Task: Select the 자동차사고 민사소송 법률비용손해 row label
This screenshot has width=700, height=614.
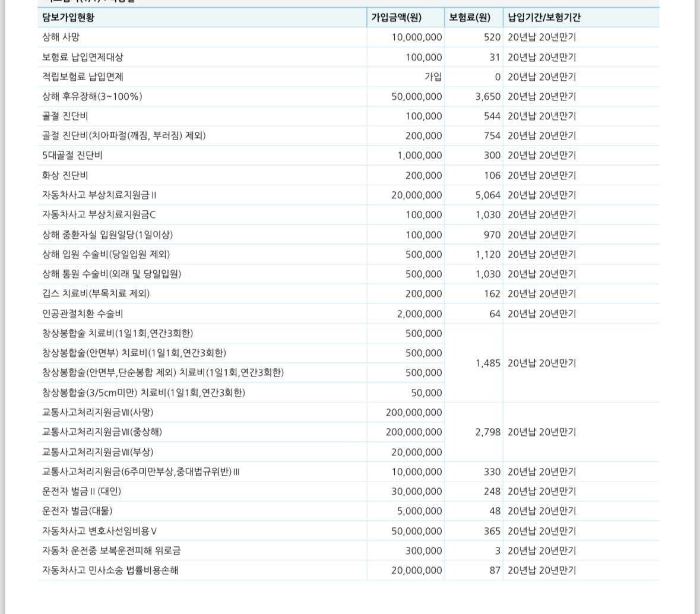Action: (110, 570)
